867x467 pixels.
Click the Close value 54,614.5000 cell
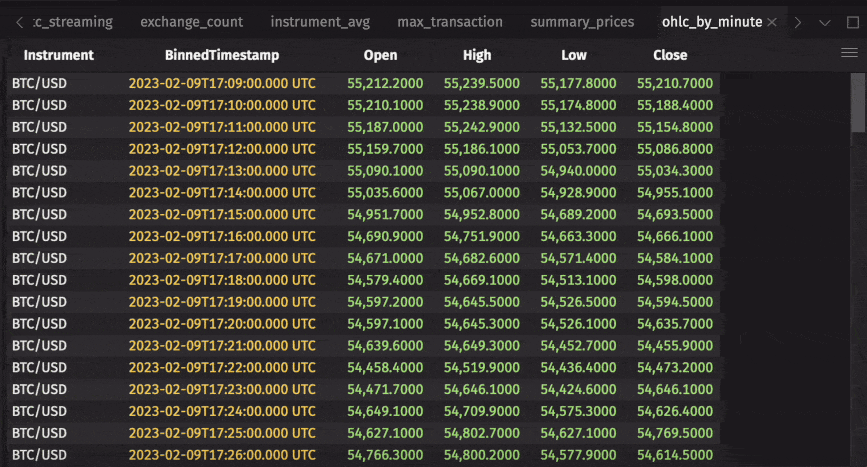[x=675, y=455]
